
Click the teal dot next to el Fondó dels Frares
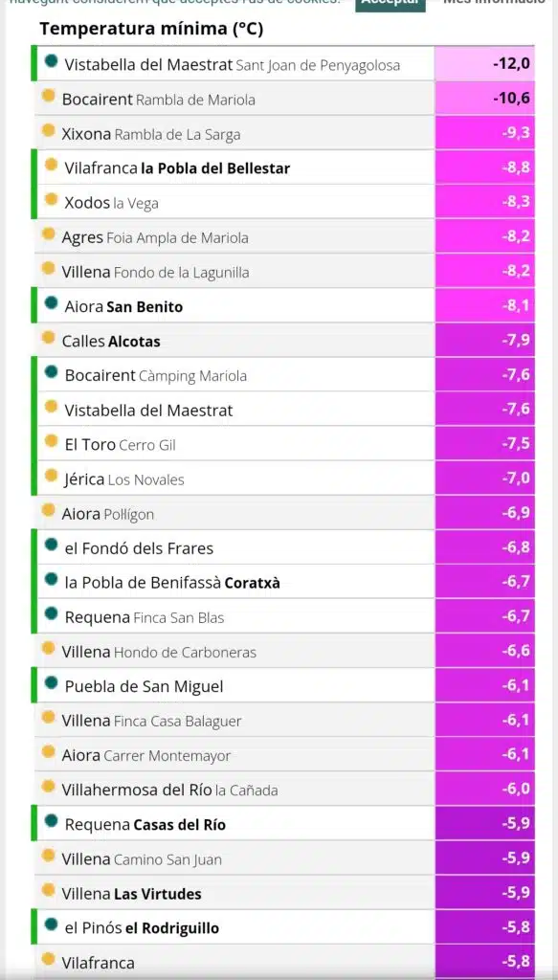click(52, 546)
